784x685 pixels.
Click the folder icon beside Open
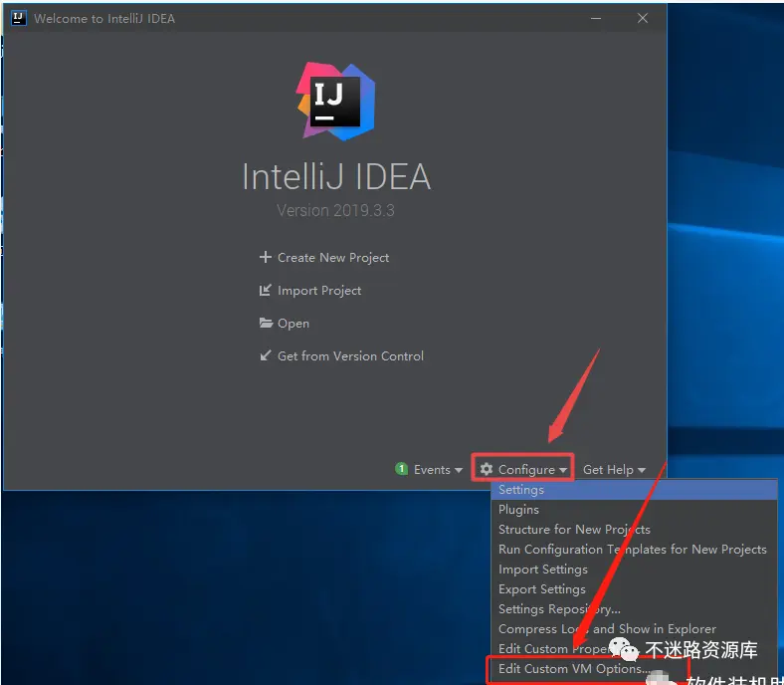click(266, 323)
